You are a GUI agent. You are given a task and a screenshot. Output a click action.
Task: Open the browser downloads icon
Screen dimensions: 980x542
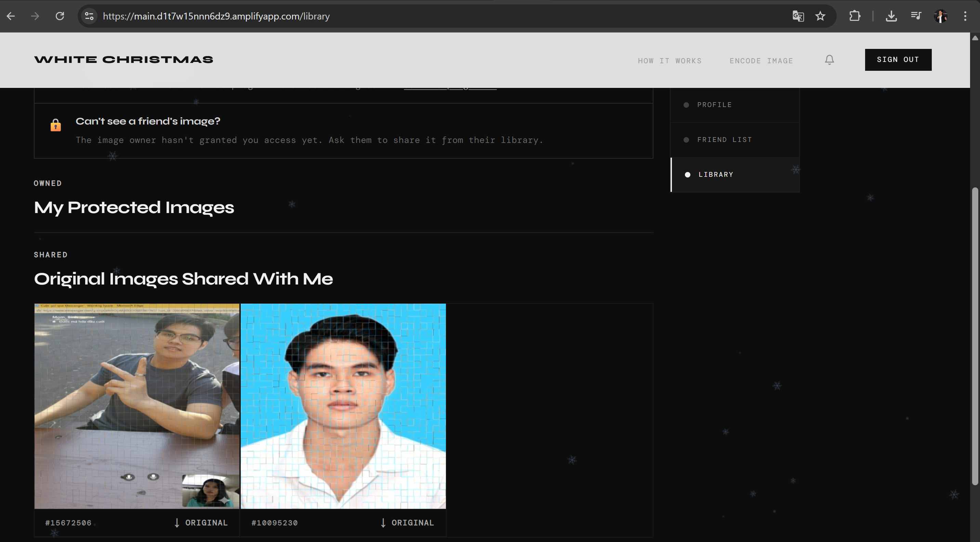point(891,16)
